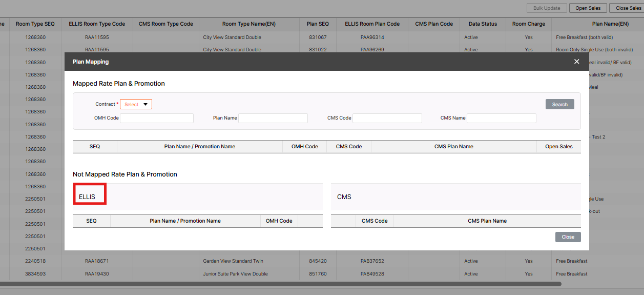The height and width of the screenshot is (295, 644).
Task: Click the Close Sales button at top
Action: (628, 8)
